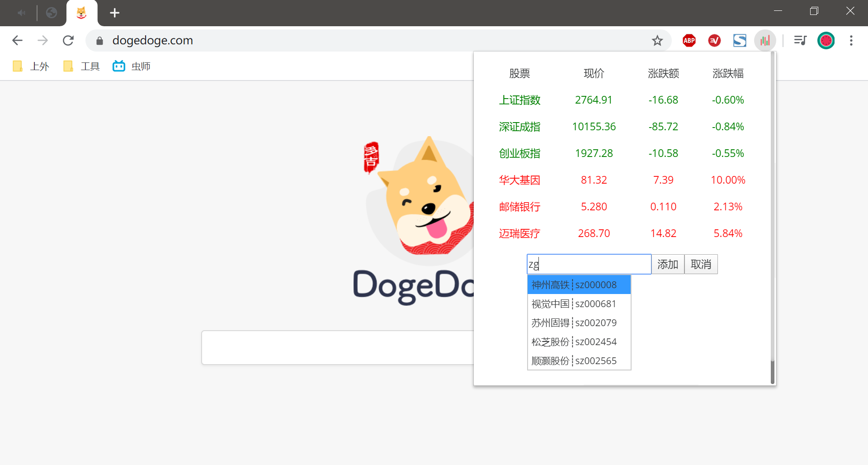Focus the stock code input field
868x465 pixels.
click(x=589, y=264)
